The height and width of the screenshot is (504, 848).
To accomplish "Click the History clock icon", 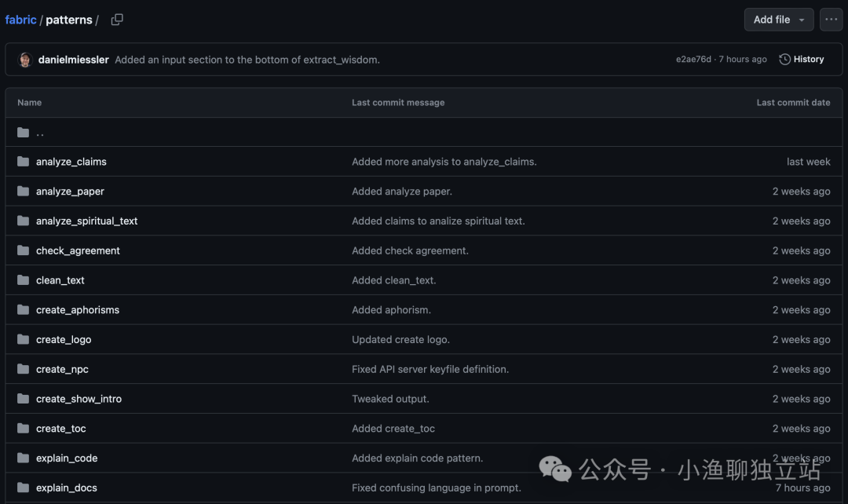I will coord(784,60).
